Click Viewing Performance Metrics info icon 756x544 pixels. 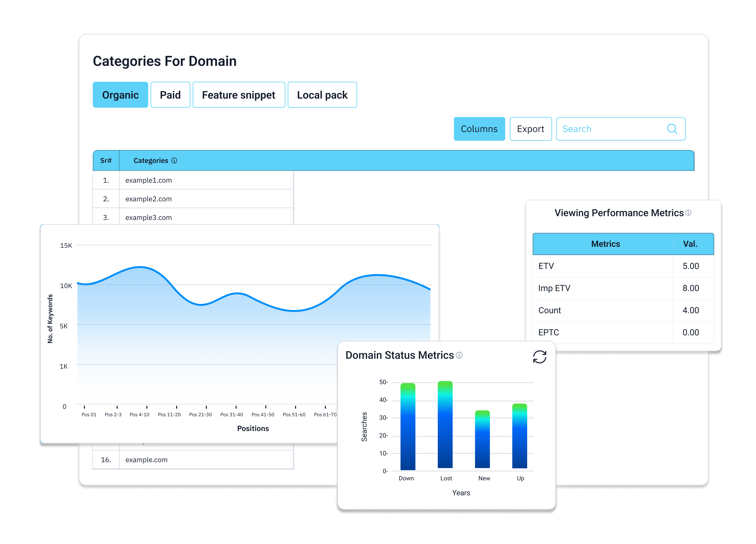tap(688, 213)
